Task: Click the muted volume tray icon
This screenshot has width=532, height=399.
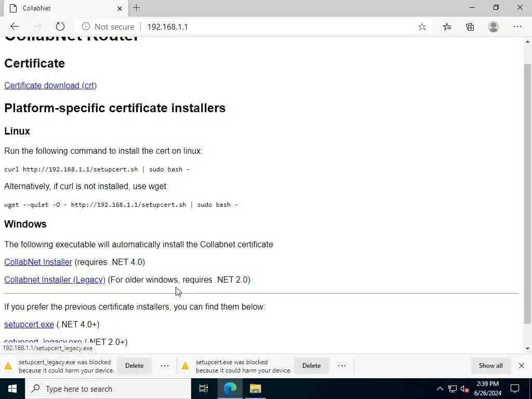Action: pos(464,389)
